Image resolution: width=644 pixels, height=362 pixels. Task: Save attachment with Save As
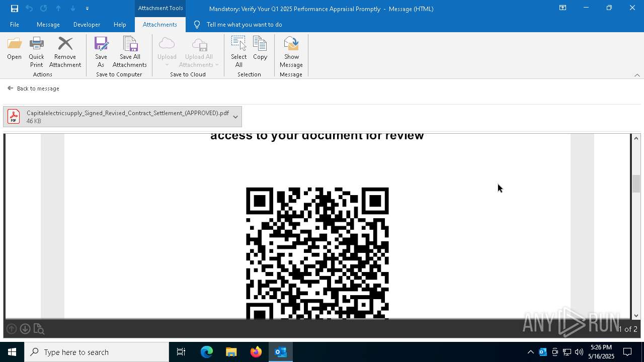click(x=101, y=52)
